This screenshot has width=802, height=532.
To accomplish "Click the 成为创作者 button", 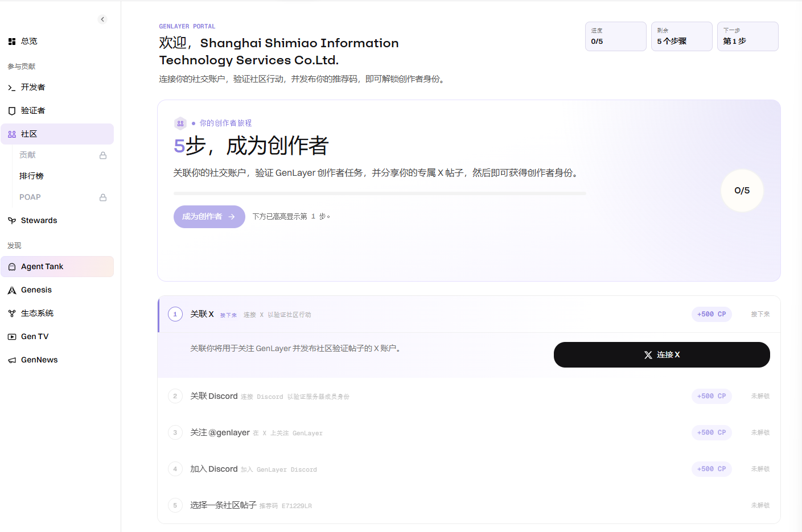I will click(x=209, y=217).
